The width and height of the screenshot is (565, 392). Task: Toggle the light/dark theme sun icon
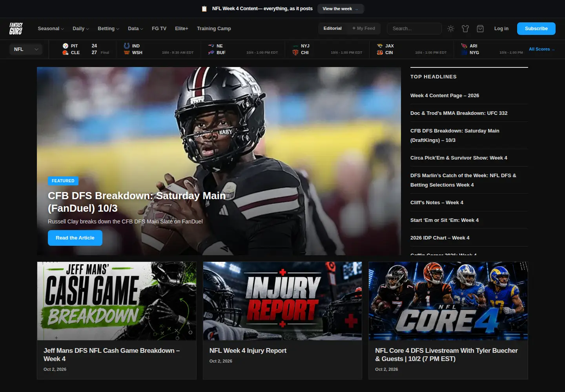click(451, 29)
